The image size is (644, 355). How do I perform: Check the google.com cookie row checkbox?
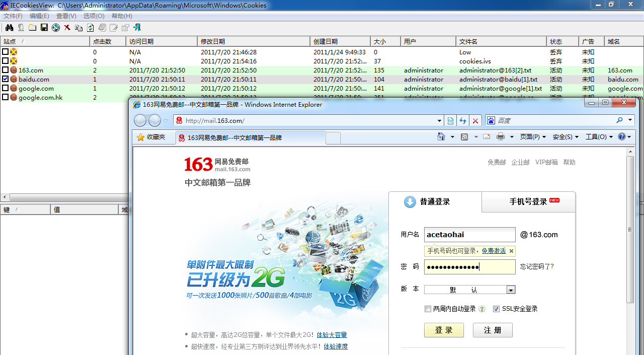coord(5,88)
